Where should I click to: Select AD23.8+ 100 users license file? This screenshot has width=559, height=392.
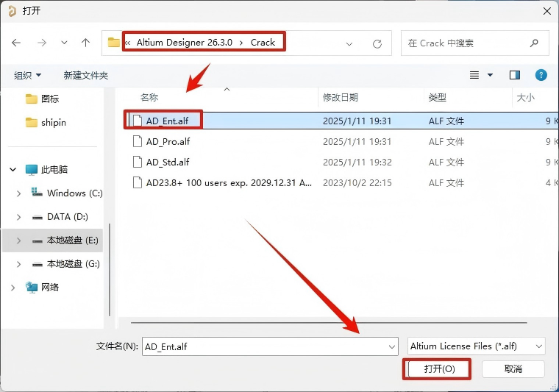[341, 183]
